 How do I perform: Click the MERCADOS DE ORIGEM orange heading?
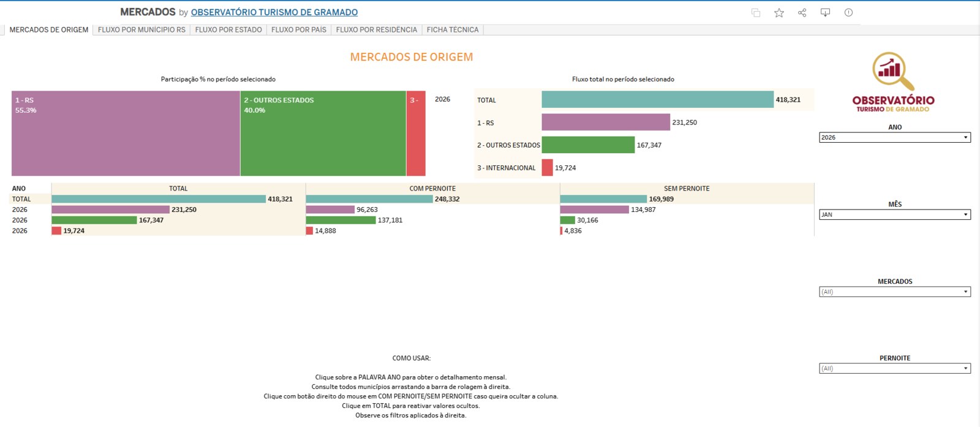(412, 57)
